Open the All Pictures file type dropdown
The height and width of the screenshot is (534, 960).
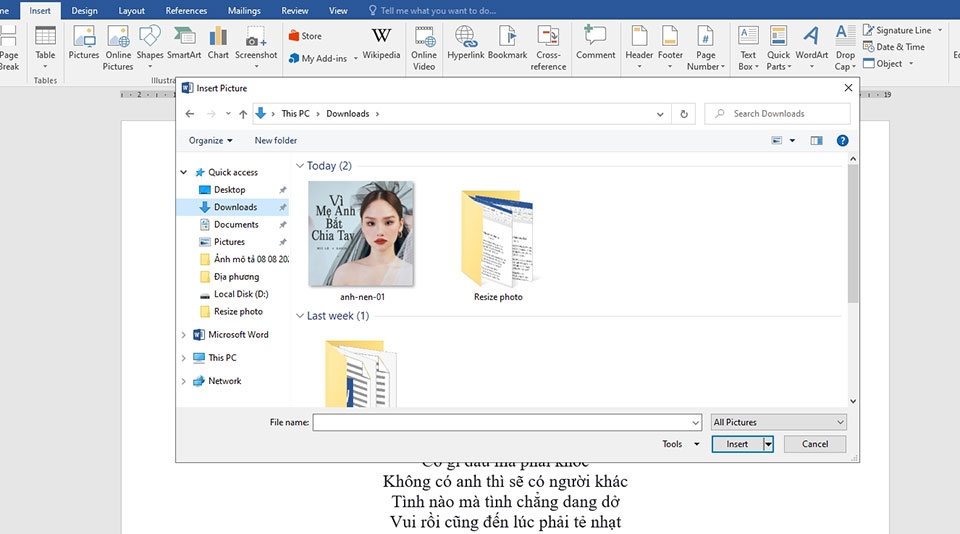pyautogui.click(x=779, y=423)
